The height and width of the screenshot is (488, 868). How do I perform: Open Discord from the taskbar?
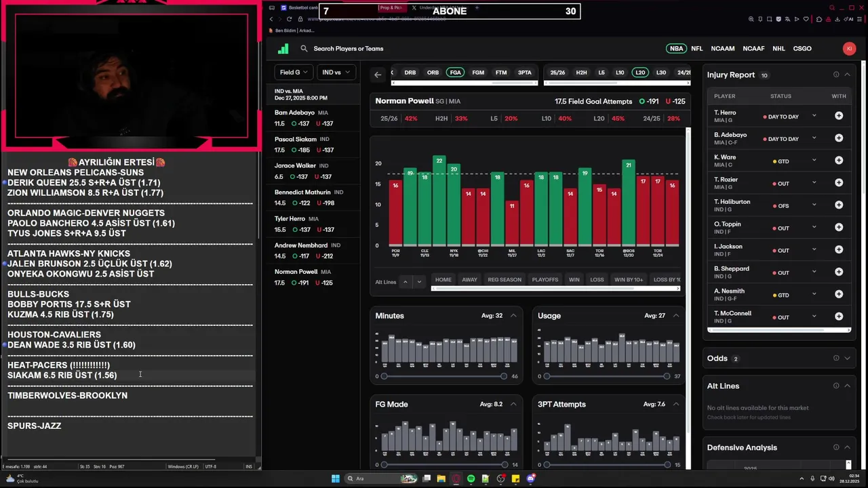point(531,479)
